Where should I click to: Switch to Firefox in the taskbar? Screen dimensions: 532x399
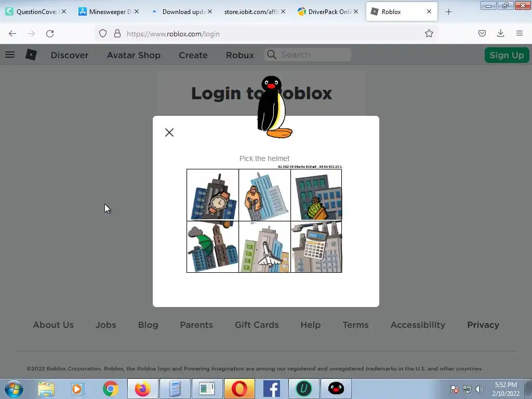click(x=142, y=389)
